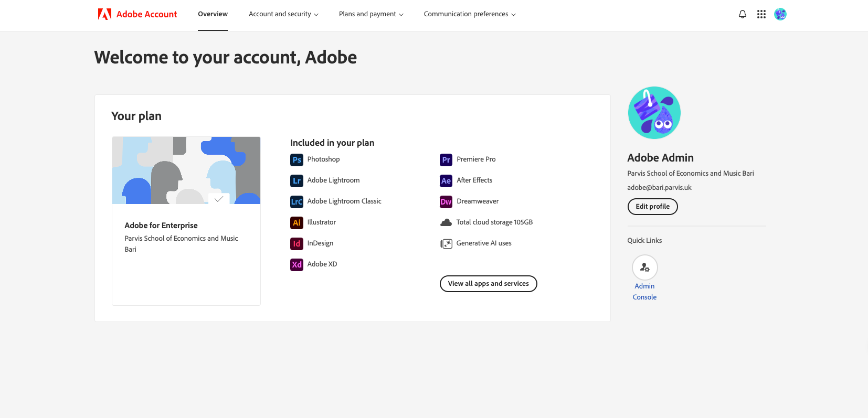Screen dimensions: 868x418
Task: Click the Adobe Admin name heading
Action: tap(660, 158)
